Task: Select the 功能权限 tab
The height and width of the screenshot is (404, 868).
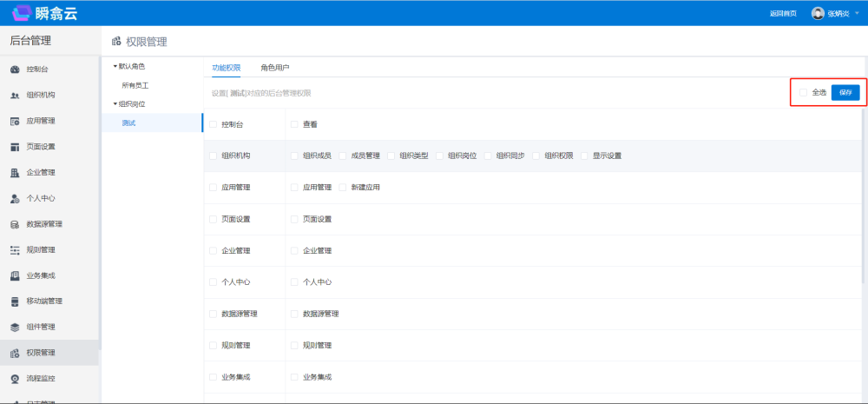Action: (x=227, y=67)
